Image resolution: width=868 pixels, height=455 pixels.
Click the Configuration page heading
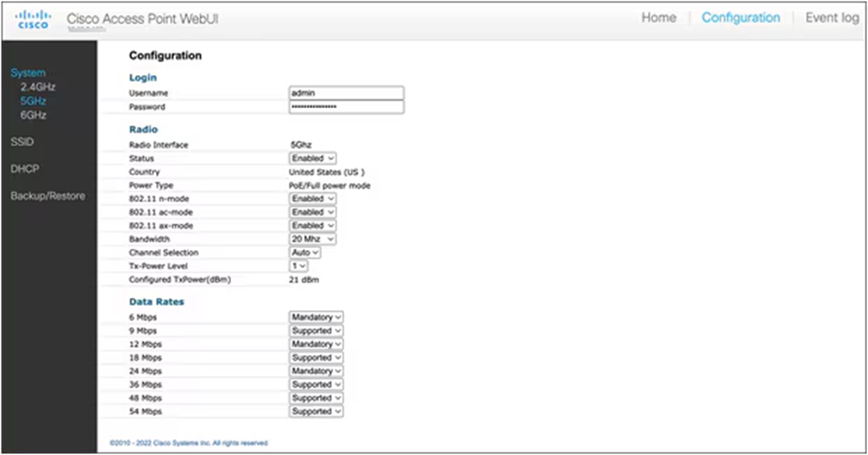[165, 55]
